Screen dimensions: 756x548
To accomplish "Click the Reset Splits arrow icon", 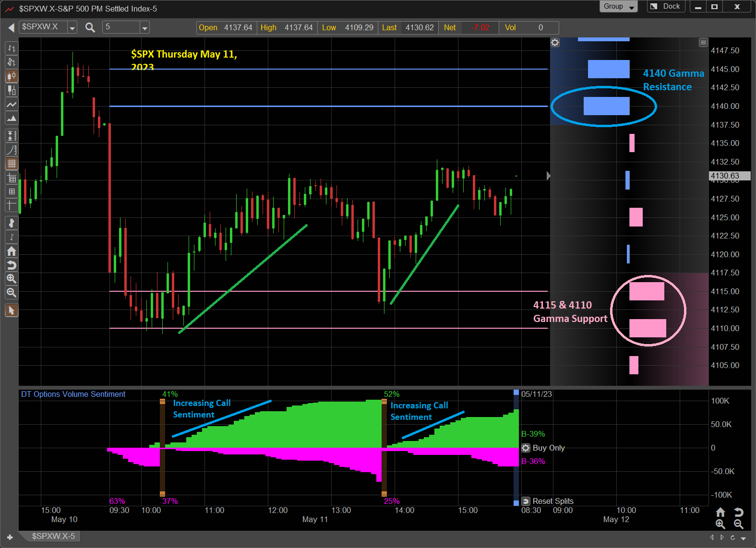I will coord(526,501).
